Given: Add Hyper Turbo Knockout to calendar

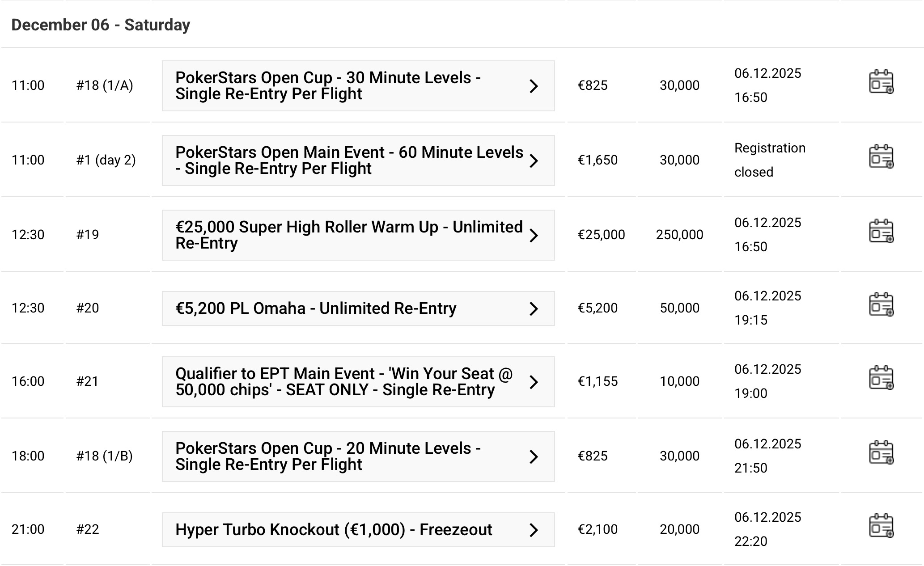Looking at the screenshot, I should (x=881, y=526).
